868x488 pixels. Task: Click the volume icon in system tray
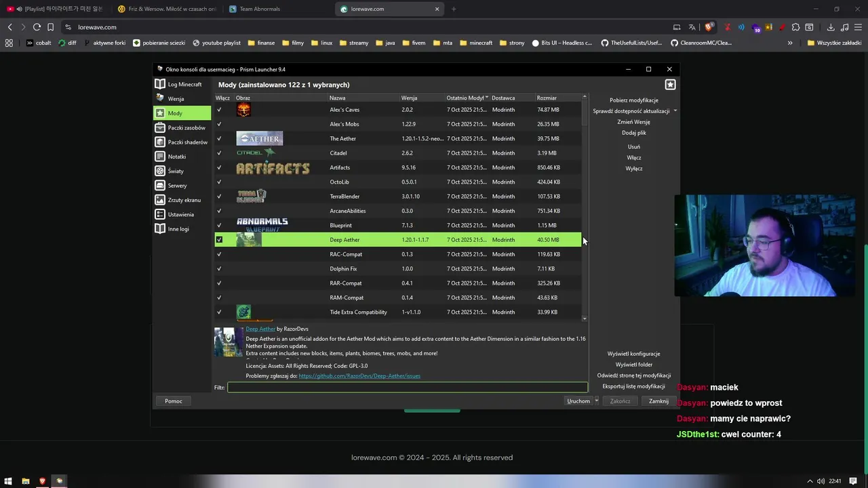[821, 481]
